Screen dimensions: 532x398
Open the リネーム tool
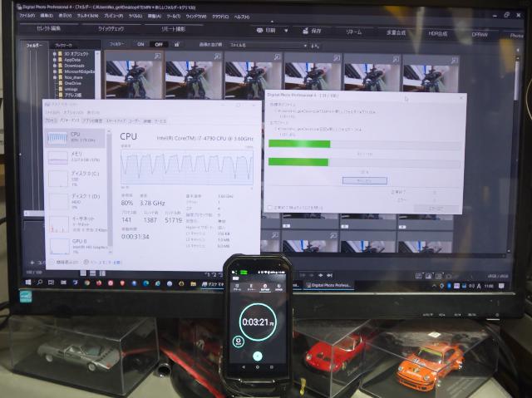tap(354, 32)
